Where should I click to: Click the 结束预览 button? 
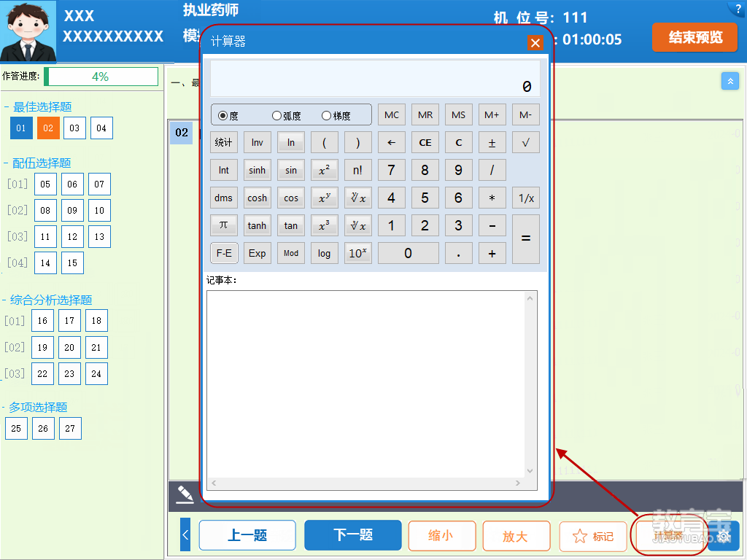coord(694,37)
